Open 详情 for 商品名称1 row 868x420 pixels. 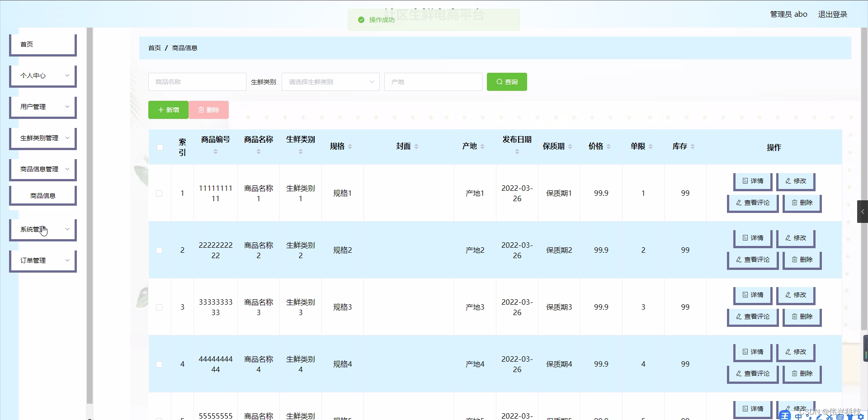tap(753, 181)
